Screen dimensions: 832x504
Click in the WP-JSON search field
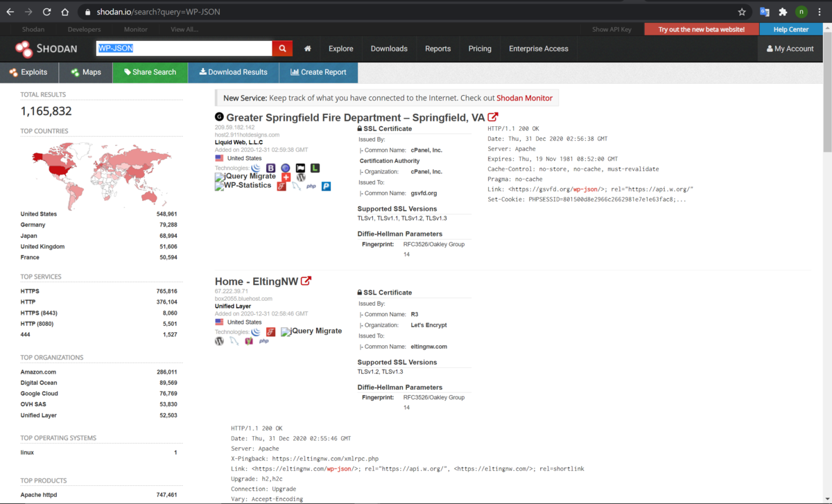pyautogui.click(x=184, y=49)
